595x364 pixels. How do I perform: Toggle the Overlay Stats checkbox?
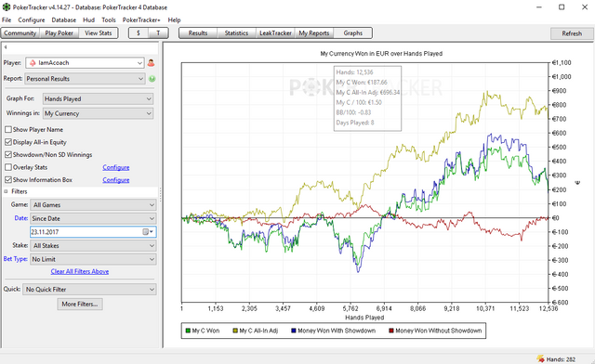(8, 167)
